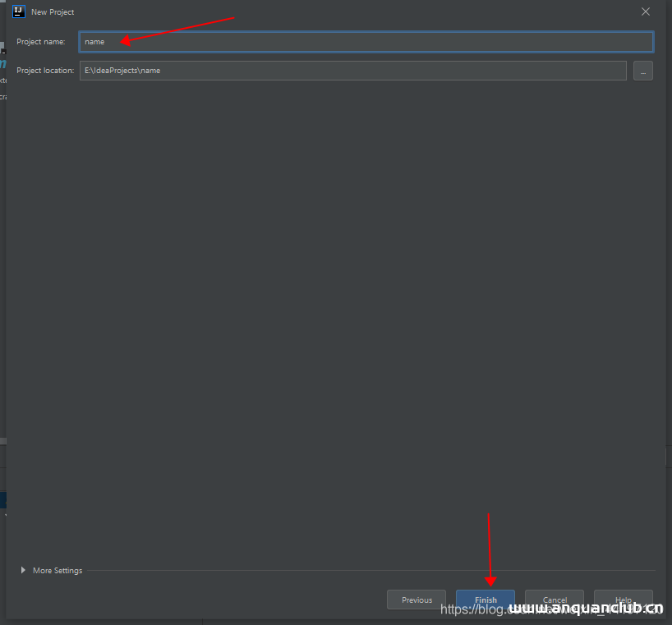Screen dimensions: 672x625
Task: Close the New Project dialog
Action: point(646,11)
